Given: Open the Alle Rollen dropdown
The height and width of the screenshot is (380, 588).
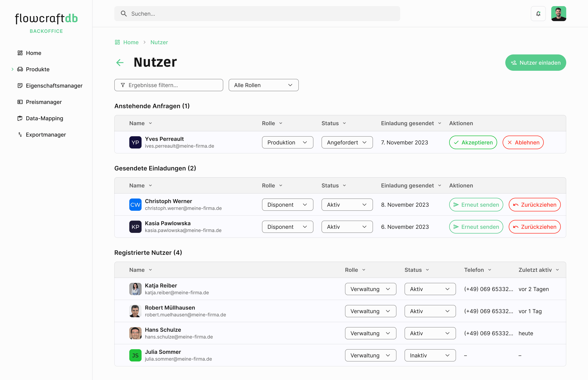Looking at the screenshot, I should [x=263, y=85].
